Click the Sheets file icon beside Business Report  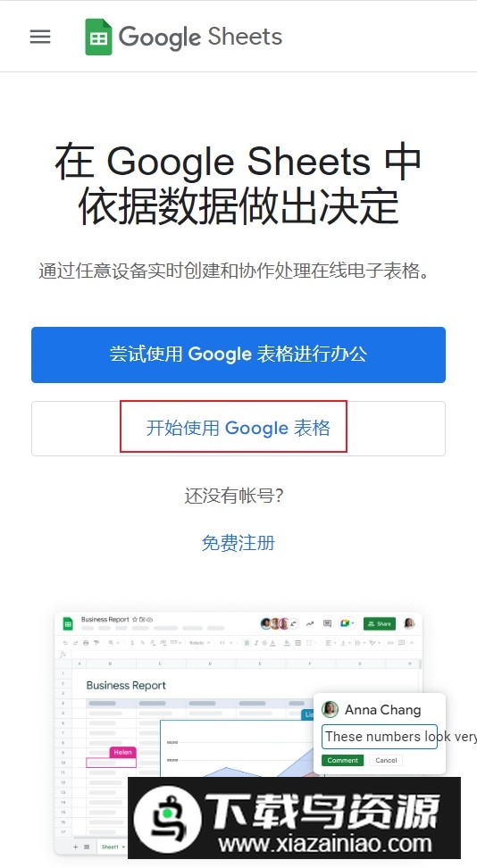(x=68, y=623)
